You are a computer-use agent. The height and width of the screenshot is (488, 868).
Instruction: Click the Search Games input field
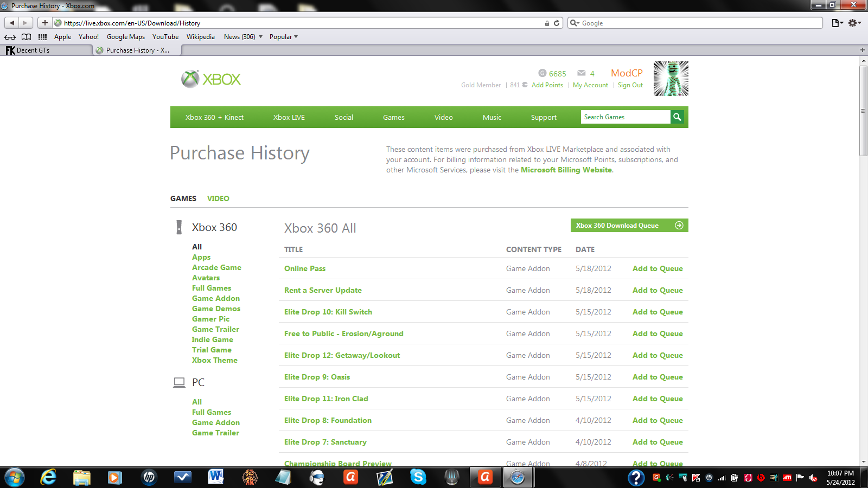click(x=626, y=117)
